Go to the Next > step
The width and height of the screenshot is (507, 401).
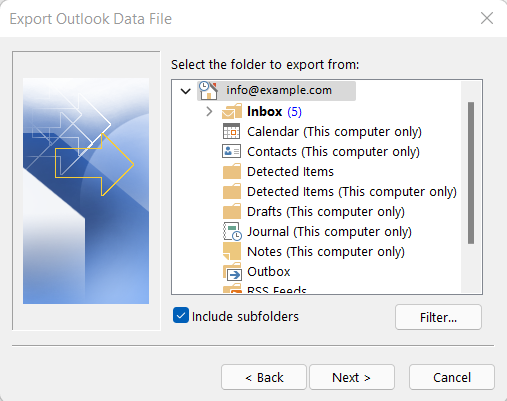coord(352,377)
